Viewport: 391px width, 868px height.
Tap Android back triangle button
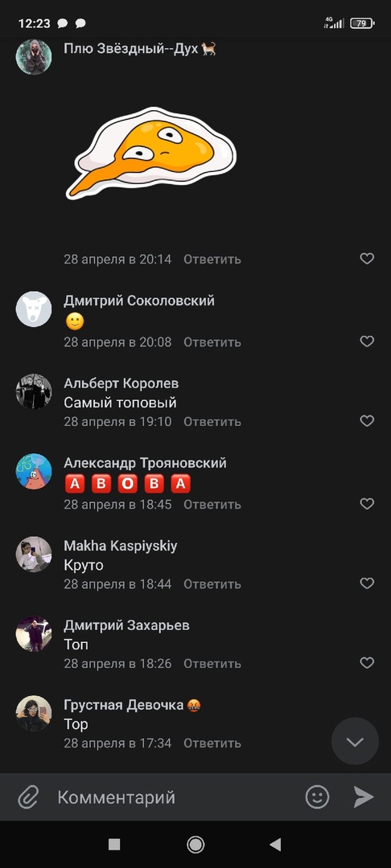coord(275,844)
